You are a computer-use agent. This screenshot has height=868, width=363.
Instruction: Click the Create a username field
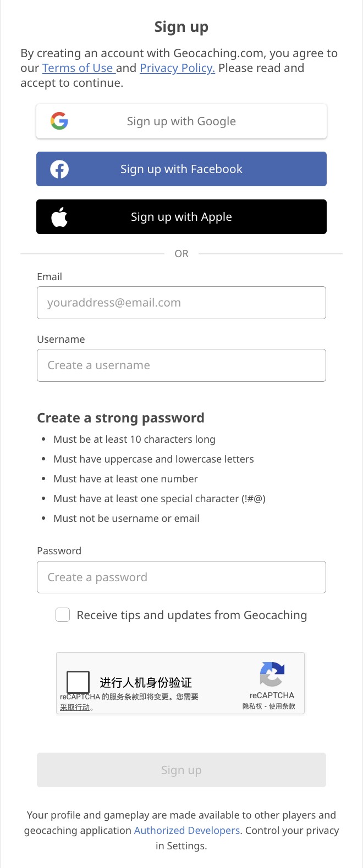pyautogui.click(x=182, y=365)
